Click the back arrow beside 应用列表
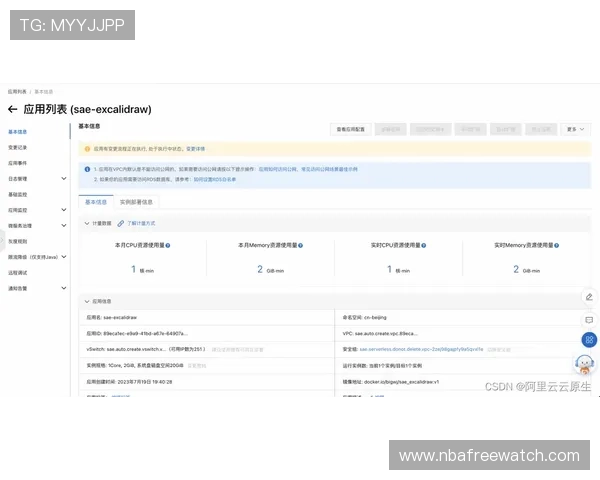This screenshot has width=600, height=480. click(x=13, y=109)
